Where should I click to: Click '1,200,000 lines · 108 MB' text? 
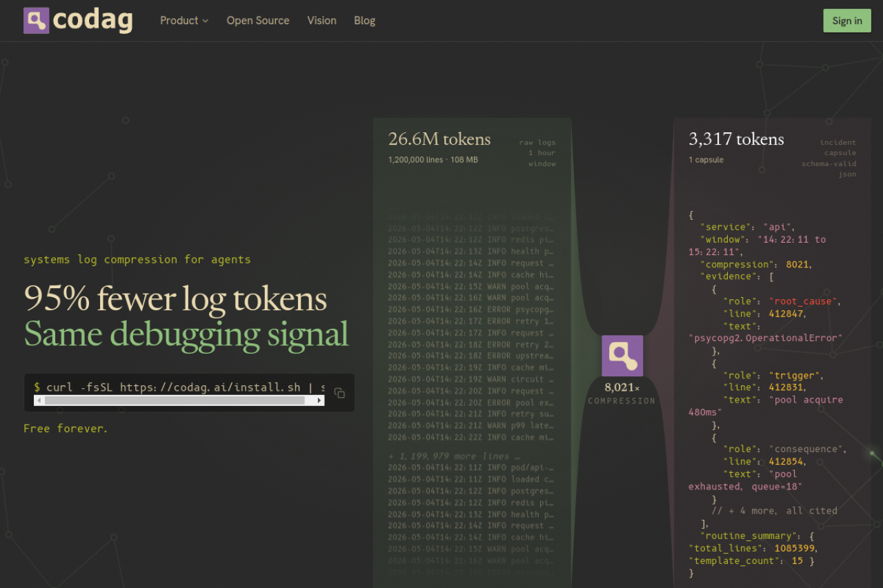pos(433,160)
